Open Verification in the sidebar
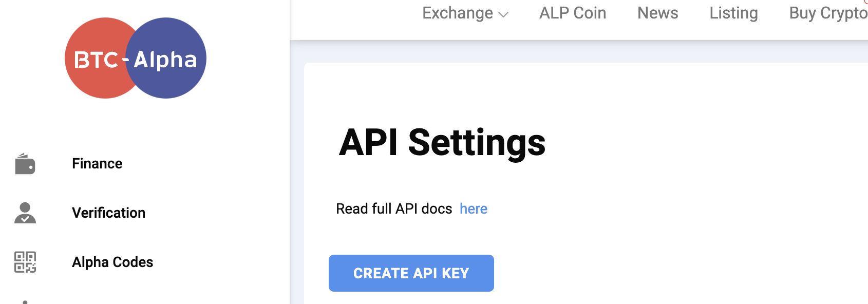This screenshot has width=868, height=304. click(108, 213)
